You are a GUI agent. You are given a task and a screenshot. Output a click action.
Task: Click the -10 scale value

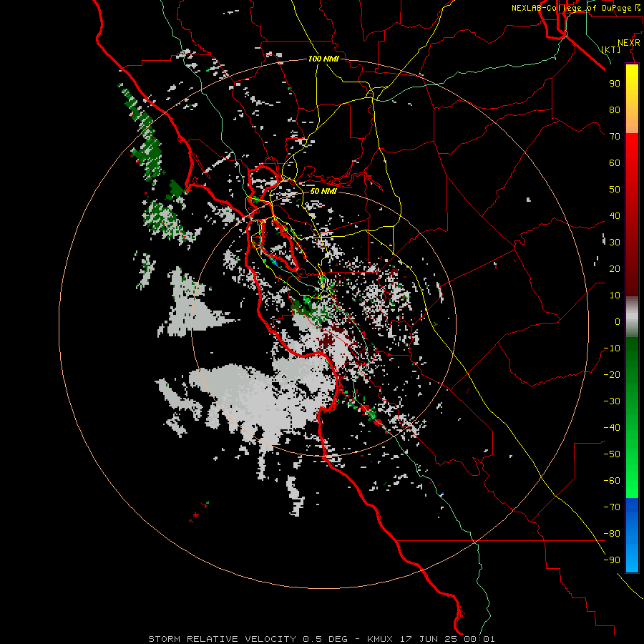[x=612, y=348]
